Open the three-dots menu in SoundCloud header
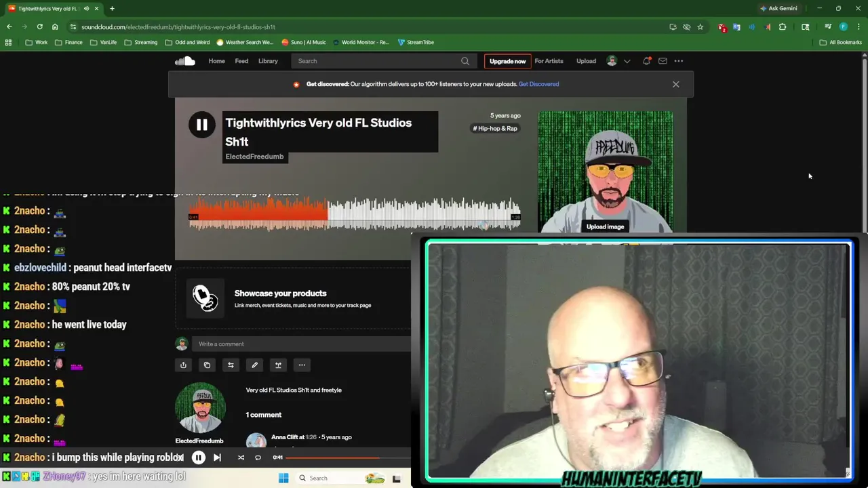The image size is (868, 488). 679,61
